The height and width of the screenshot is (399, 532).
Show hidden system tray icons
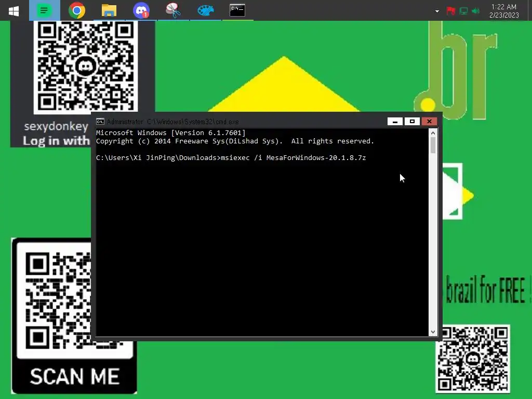coord(437,11)
